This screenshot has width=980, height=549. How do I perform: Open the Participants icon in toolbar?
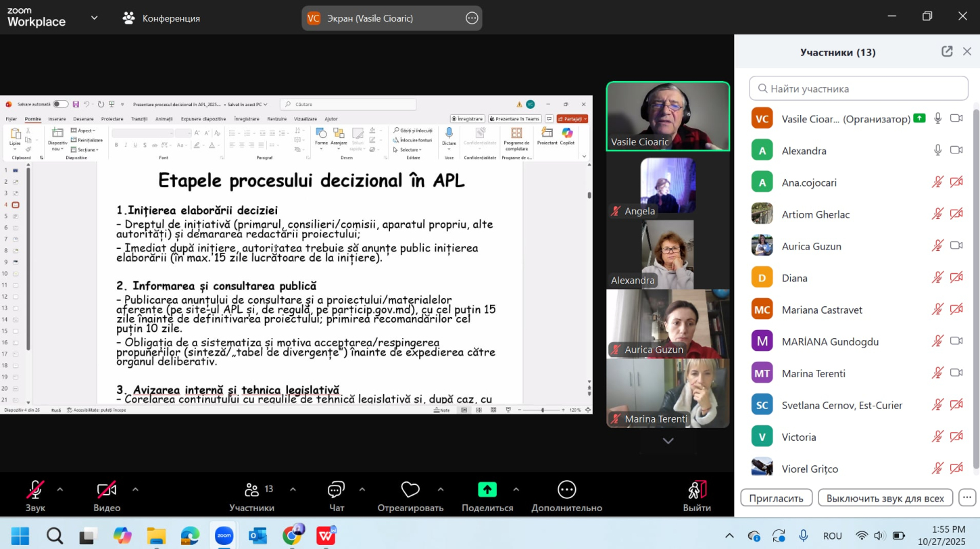click(x=252, y=490)
